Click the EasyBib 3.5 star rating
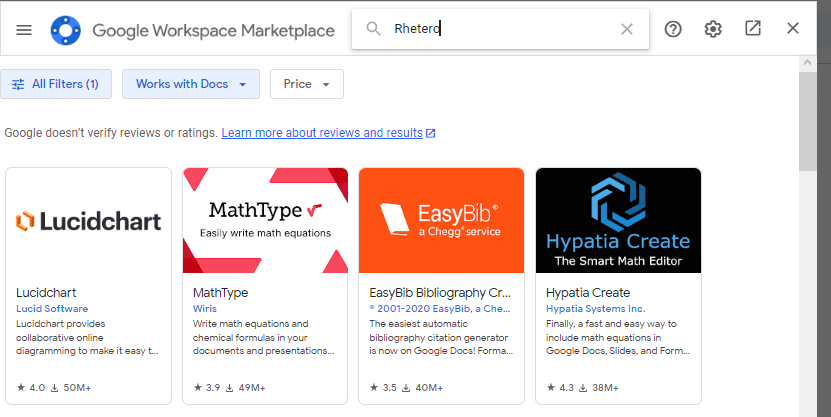 click(383, 387)
